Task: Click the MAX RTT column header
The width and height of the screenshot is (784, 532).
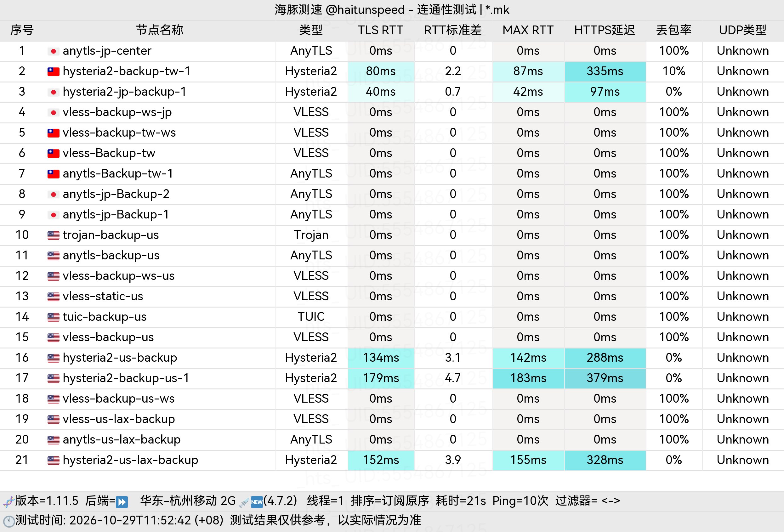Action: [x=528, y=30]
